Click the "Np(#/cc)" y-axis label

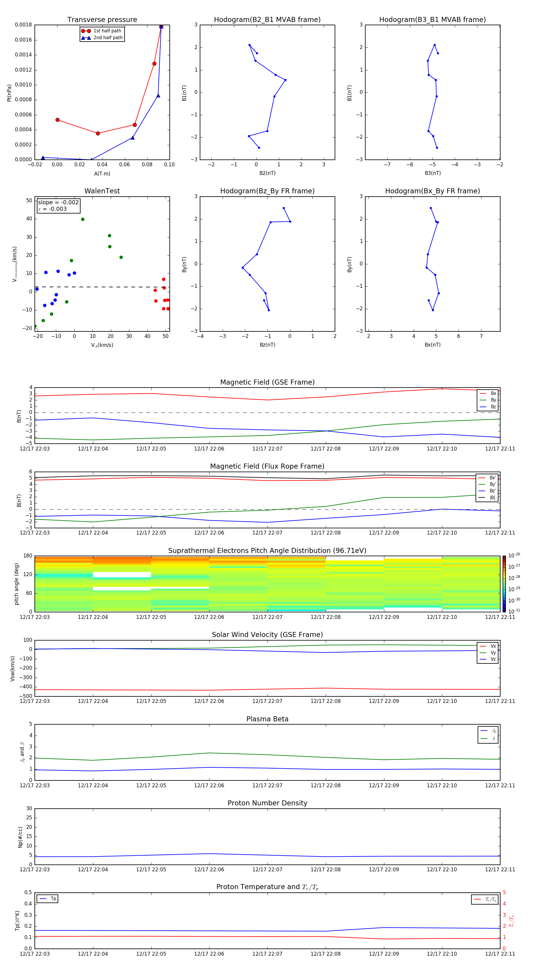coord(20,837)
